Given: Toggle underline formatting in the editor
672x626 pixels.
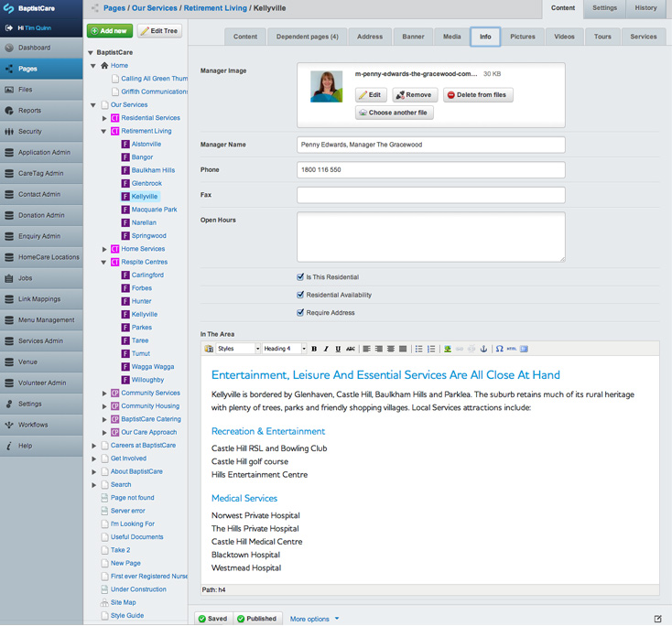Looking at the screenshot, I should [x=338, y=349].
